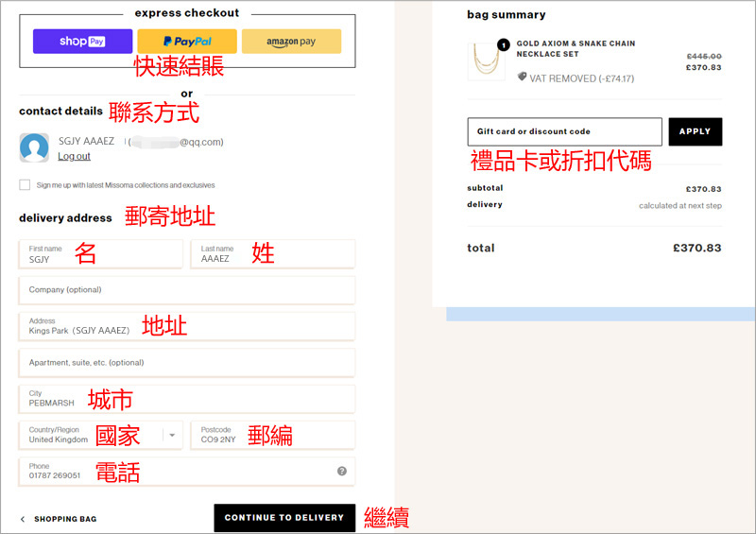Click the Last name field
This screenshot has width=756, height=534.
pos(272,254)
